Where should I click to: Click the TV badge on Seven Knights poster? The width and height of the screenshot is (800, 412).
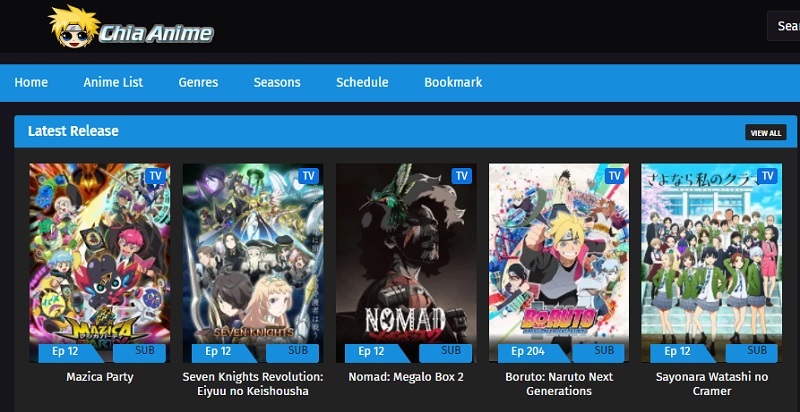[309, 176]
